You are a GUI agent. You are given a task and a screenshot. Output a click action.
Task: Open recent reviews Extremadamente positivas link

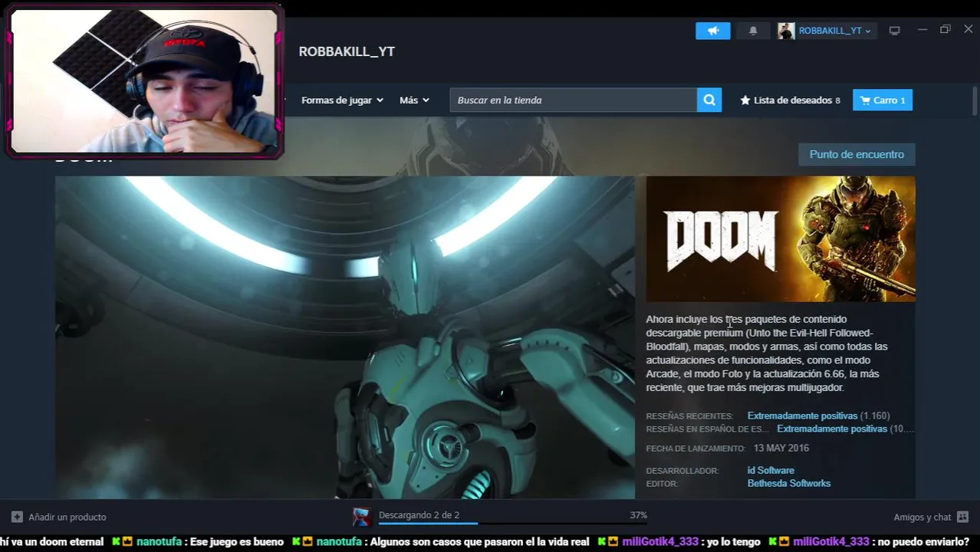click(x=802, y=416)
